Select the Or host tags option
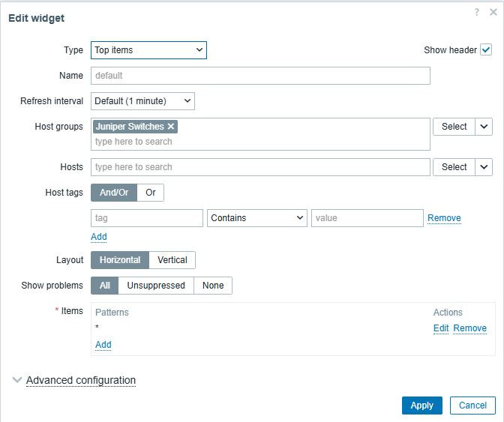The height and width of the screenshot is (422, 504). click(151, 193)
